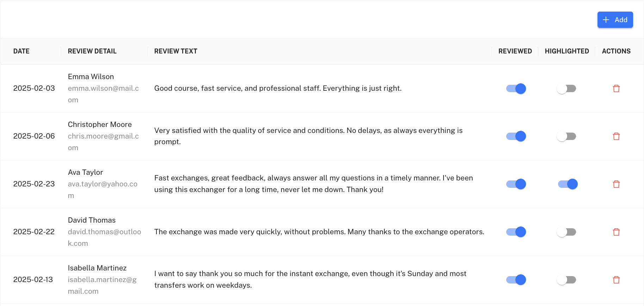Enable Highlighted toggle for Isabella Martinez
Image resolution: width=644 pixels, height=306 pixels.
566,280
